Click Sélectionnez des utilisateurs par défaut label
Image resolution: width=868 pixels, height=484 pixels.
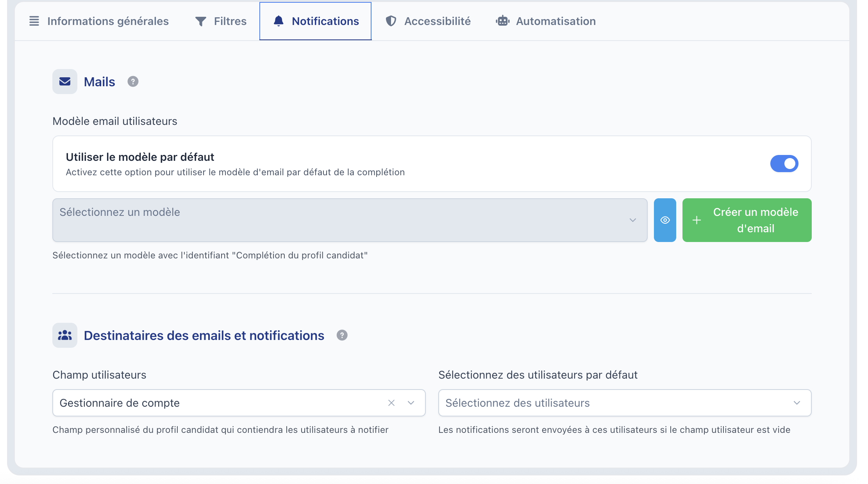pyautogui.click(x=538, y=375)
